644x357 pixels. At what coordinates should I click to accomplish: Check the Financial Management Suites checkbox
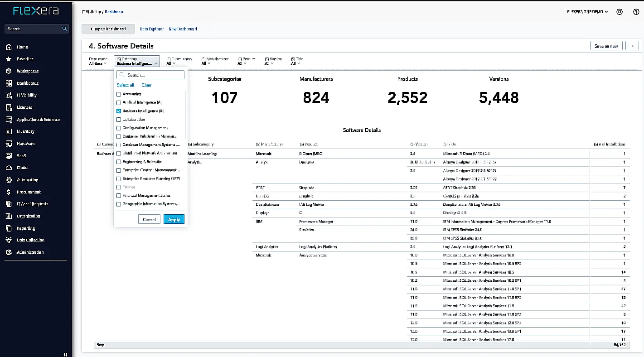pos(119,195)
